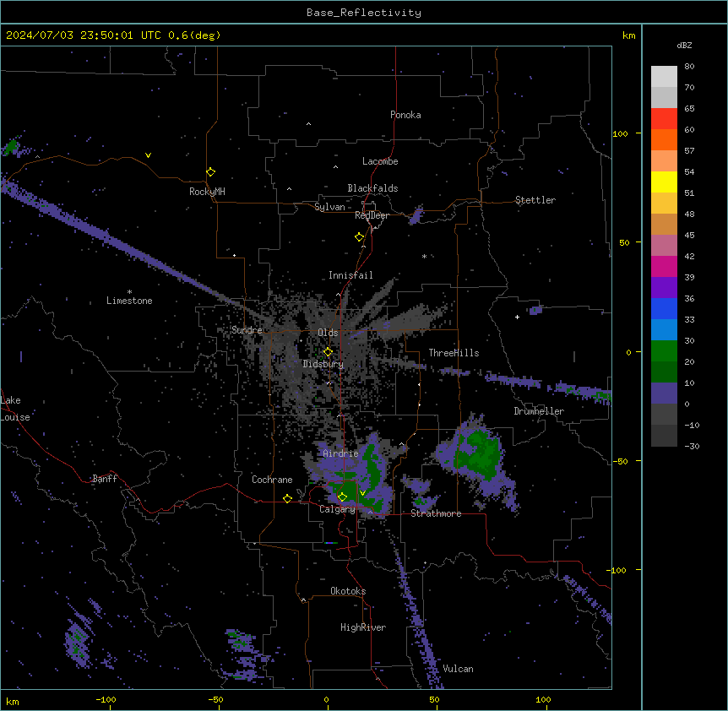Click the yellow V marker east of Calgary
The image size is (728, 711).
362,493
